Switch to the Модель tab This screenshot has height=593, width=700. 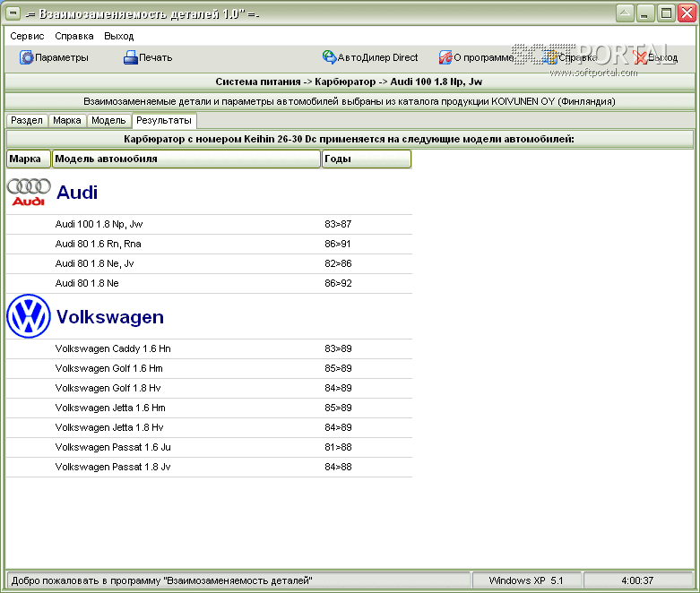[x=108, y=120]
